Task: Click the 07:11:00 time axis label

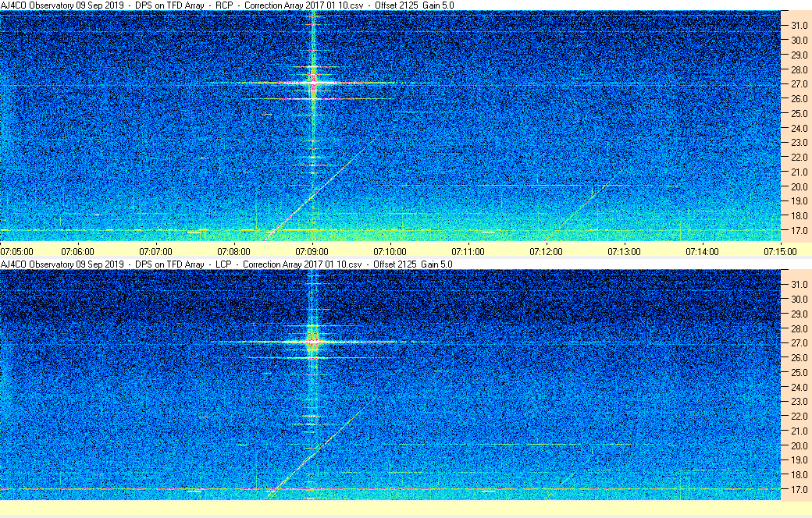Action: pos(468,252)
